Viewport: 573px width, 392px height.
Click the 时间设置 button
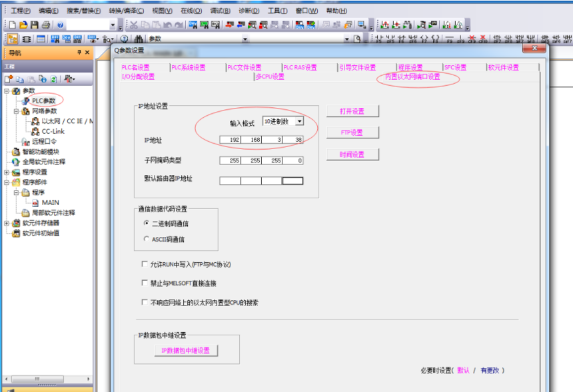[352, 154]
